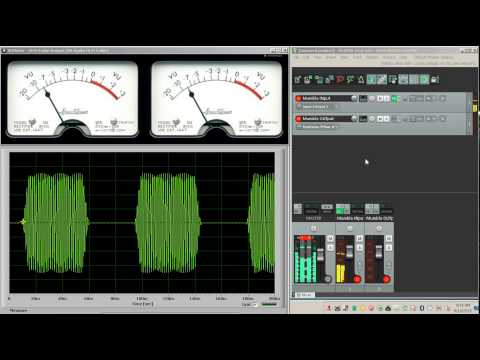Click the Mumble Output mixer volume fader
This screenshot has height=360, width=480.
tap(379, 251)
